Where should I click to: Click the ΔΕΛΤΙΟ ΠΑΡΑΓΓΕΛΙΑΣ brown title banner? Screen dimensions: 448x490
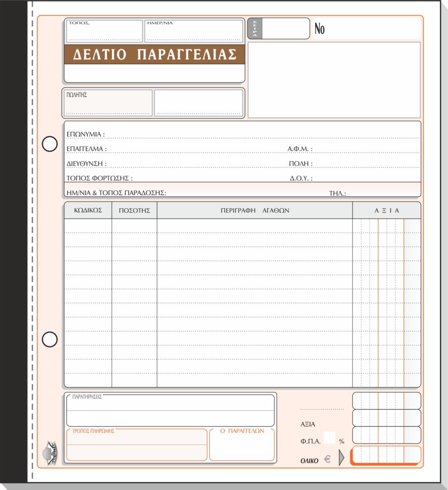[x=154, y=54]
